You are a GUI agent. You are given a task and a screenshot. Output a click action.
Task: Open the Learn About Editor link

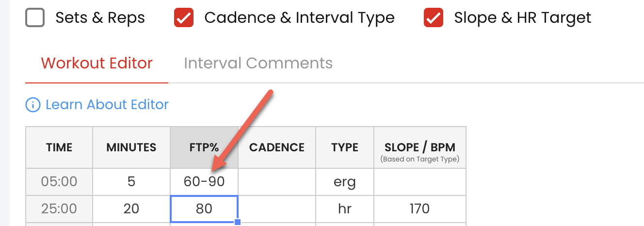[x=107, y=104]
